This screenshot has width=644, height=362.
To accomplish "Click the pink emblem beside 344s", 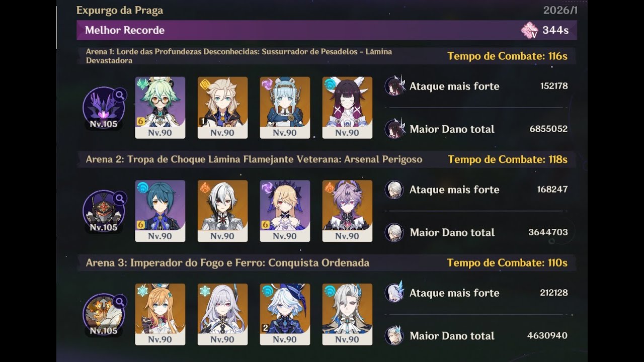I will click(x=529, y=30).
